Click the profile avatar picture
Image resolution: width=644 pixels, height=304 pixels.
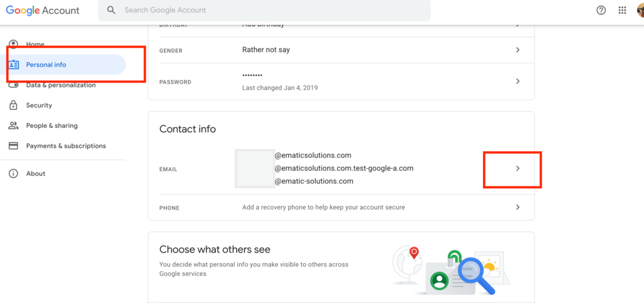point(640,10)
